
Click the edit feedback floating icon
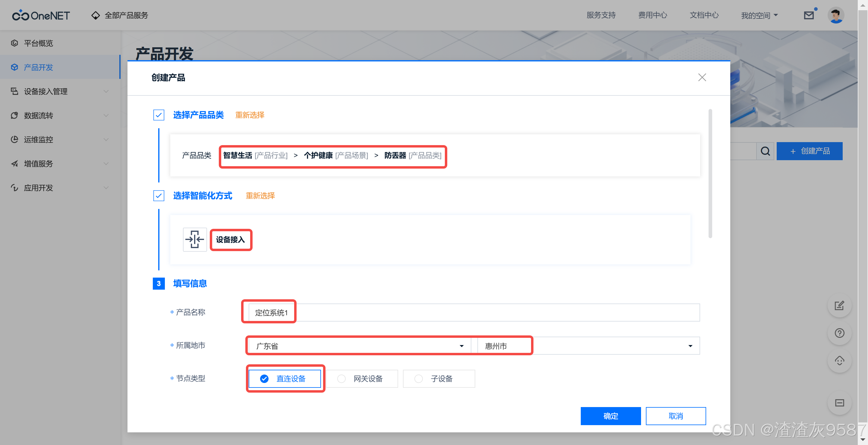click(x=839, y=306)
